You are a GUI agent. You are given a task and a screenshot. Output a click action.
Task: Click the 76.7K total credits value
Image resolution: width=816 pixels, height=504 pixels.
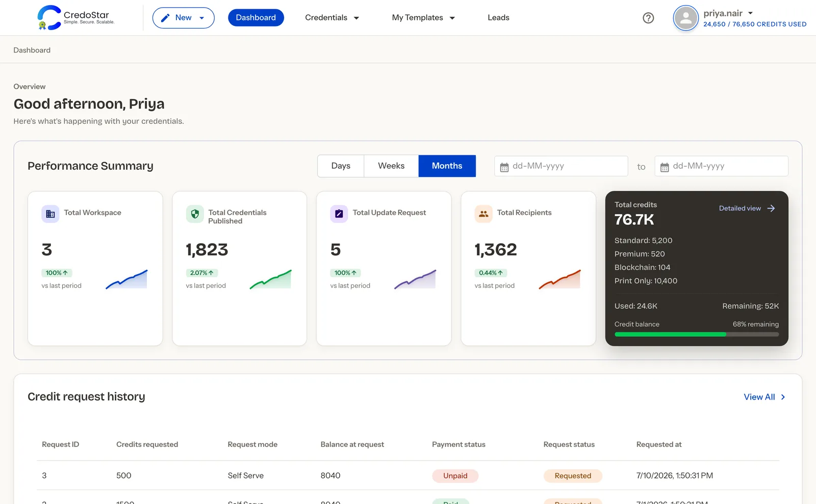pos(634,220)
